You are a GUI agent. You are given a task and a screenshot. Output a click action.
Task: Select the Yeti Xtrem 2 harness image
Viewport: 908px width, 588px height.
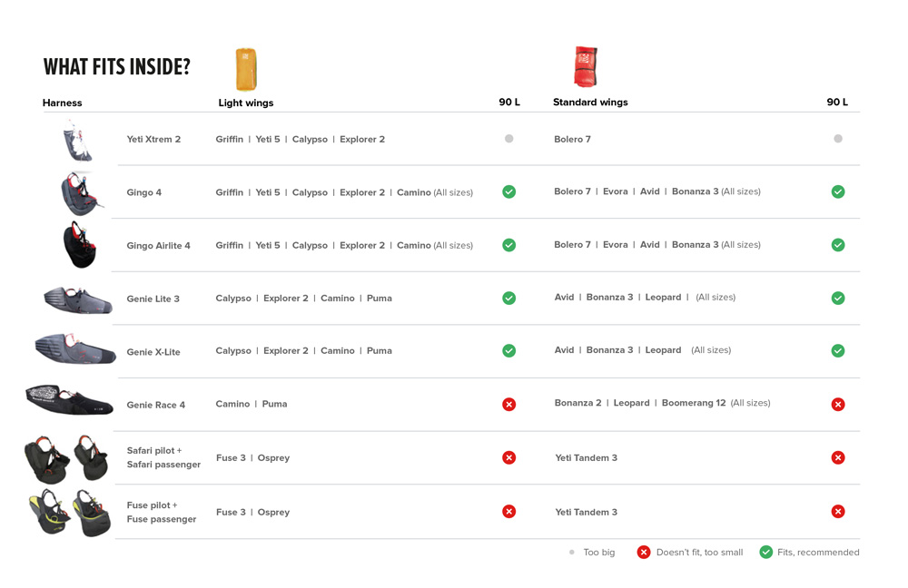click(77, 141)
